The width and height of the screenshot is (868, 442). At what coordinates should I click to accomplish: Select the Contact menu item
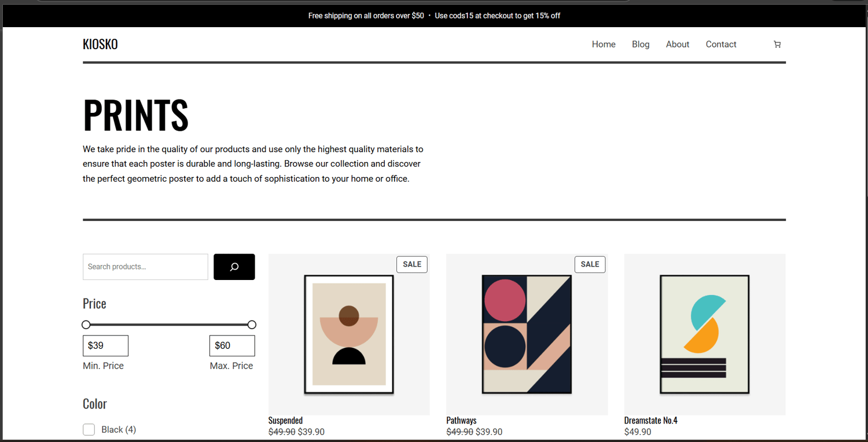click(x=720, y=44)
